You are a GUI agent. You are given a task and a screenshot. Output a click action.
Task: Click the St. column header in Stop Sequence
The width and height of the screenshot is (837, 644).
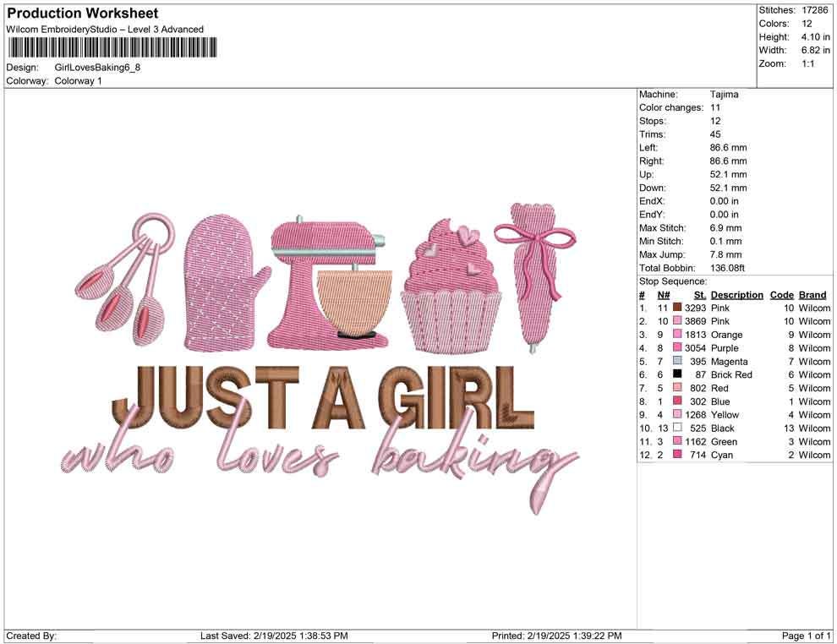pyautogui.click(x=698, y=294)
